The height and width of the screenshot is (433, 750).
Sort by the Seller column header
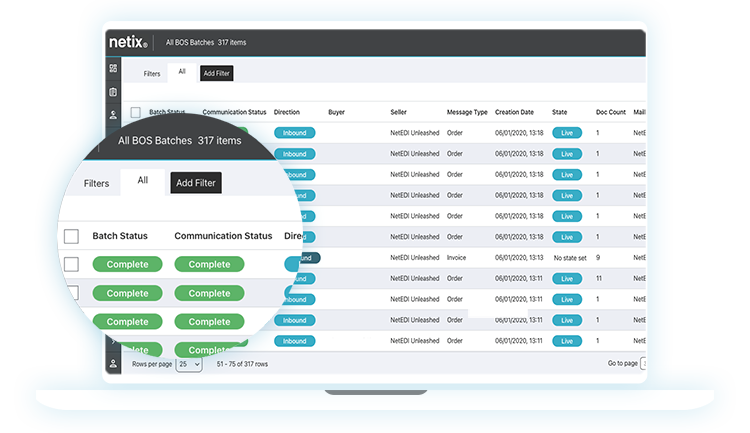[x=398, y=112]
